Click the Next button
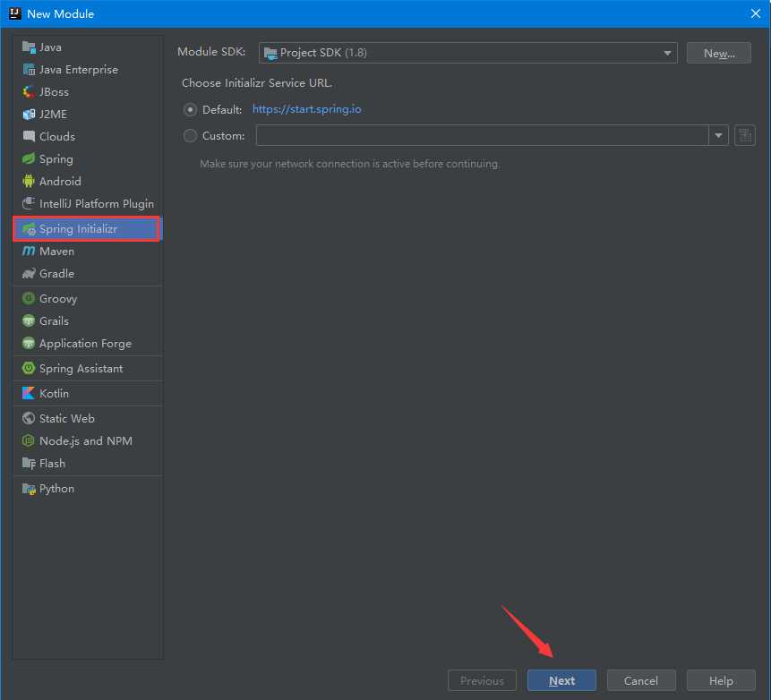This screenshot has width=771, height=700. pyautogui.click(x=561, y=680)
